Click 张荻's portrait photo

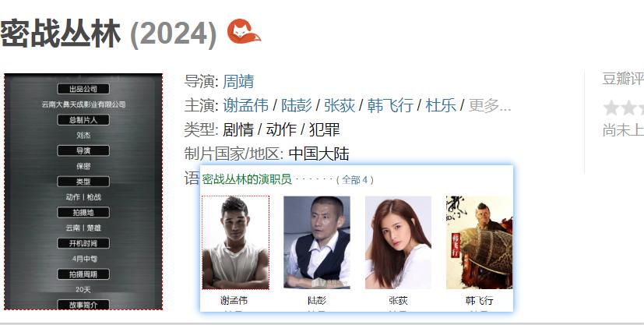pos(398,242)
